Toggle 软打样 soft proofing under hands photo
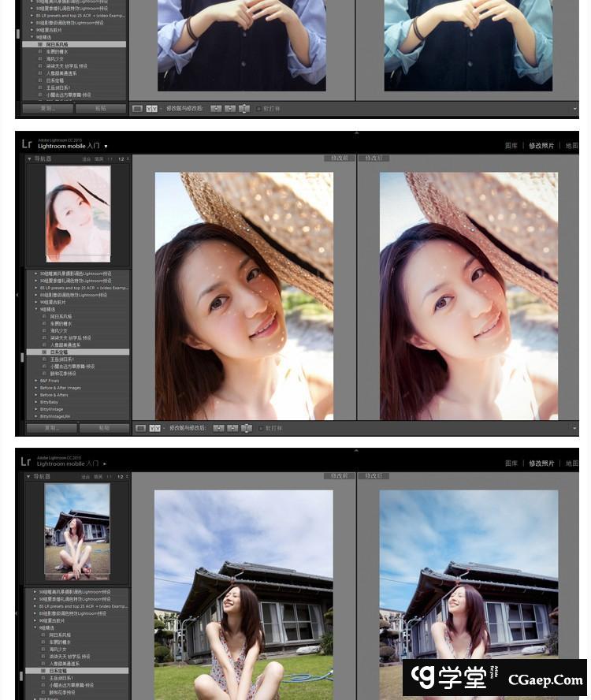 258,109
